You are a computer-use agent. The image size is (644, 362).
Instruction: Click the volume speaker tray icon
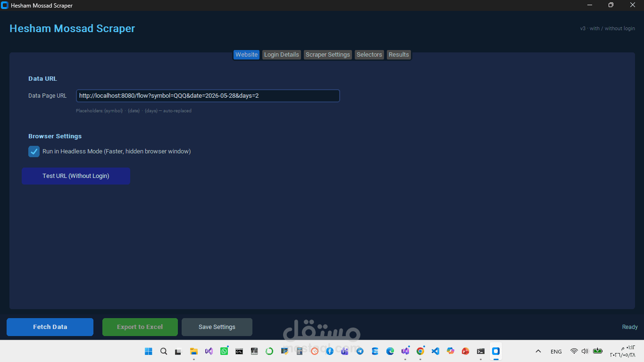click(585, 351)
